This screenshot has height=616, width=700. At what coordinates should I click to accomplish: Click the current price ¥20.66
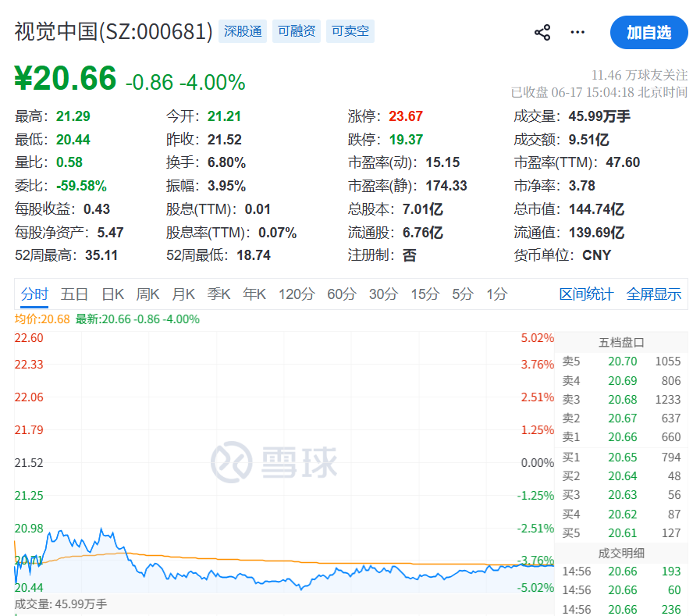coord(66,79)
